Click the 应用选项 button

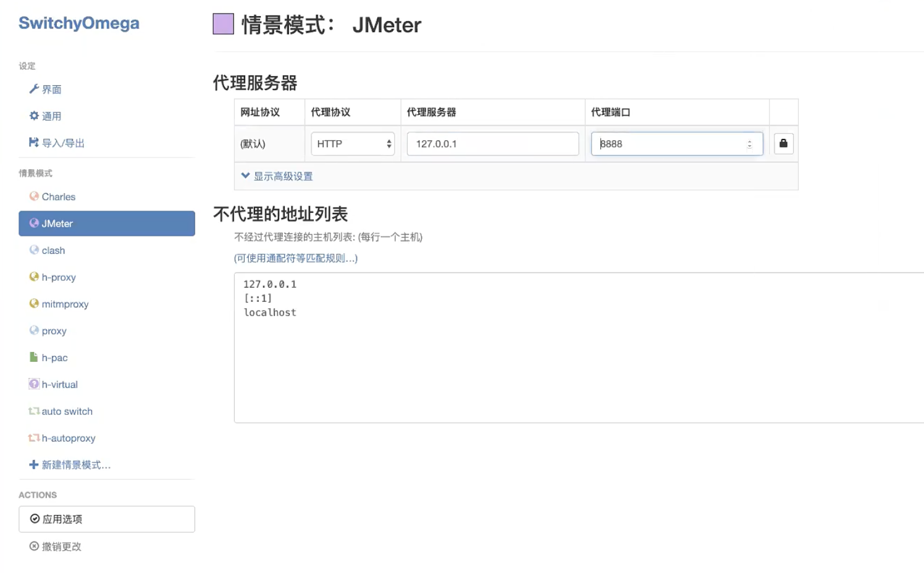pos(107,519)
